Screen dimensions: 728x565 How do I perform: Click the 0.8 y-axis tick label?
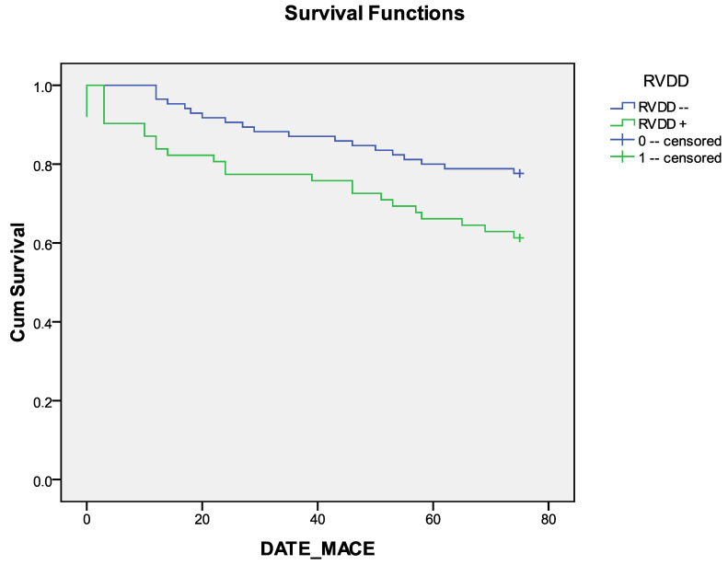click(42, 165)
